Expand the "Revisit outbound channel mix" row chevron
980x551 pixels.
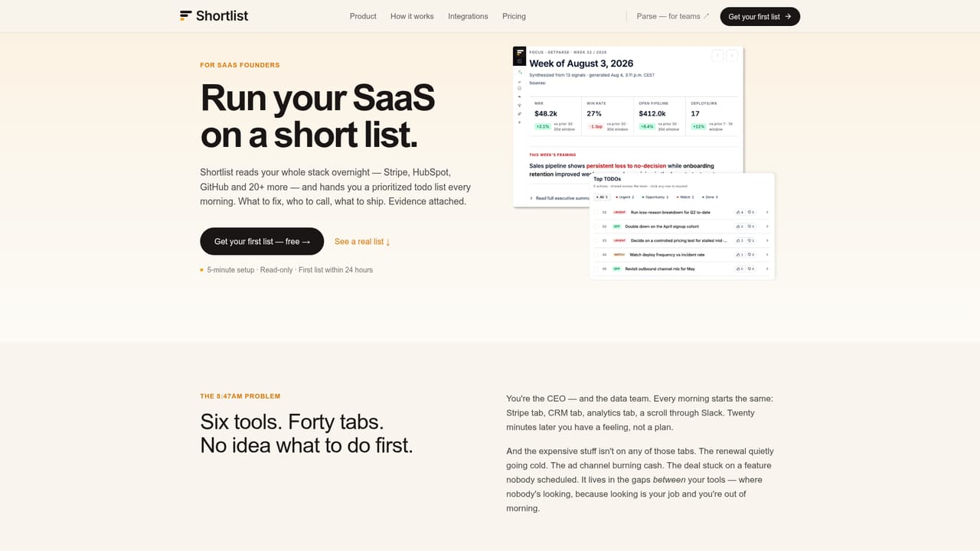click(x=767, y=269)
